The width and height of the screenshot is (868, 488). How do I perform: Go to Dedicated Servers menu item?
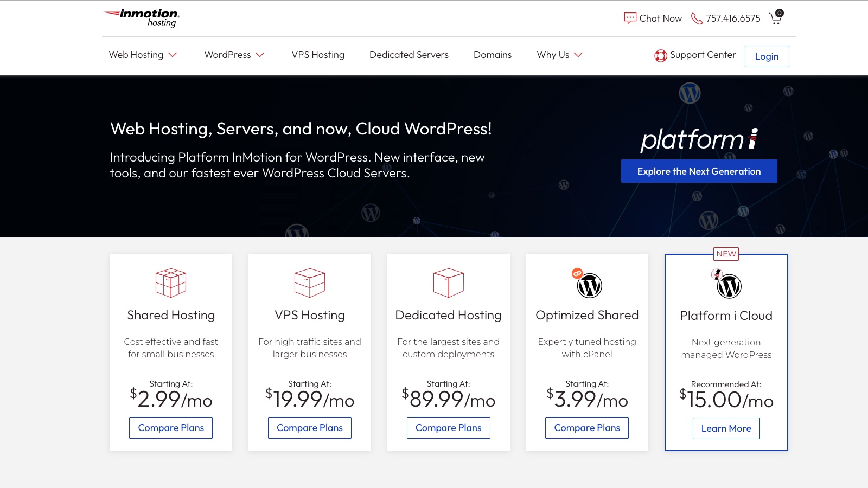tap(409, 55)
